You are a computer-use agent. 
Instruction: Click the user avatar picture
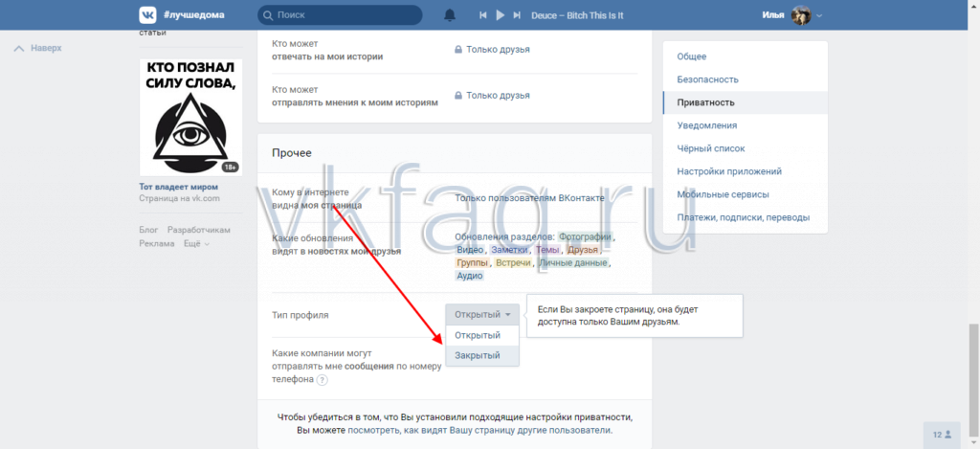[801, 14]
